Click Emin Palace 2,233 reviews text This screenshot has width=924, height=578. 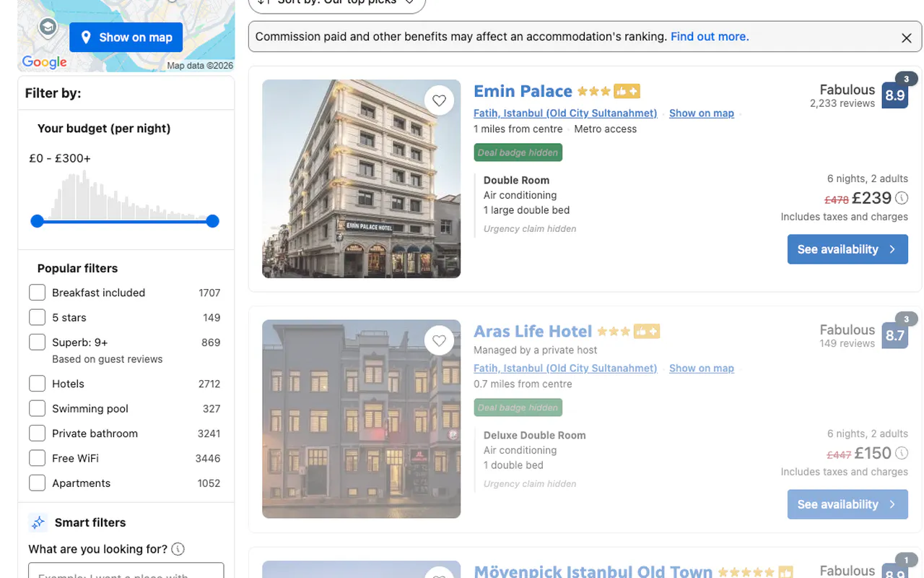(x=842, y=103)
